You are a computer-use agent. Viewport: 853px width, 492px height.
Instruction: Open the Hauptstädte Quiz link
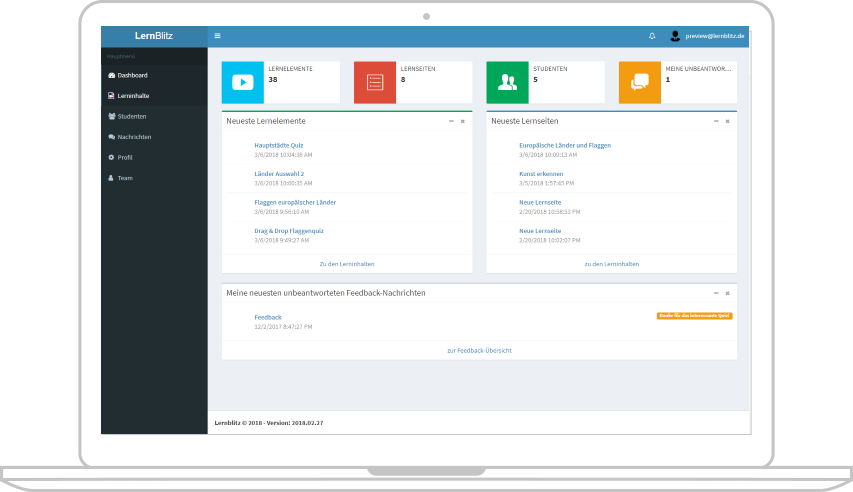click(x=279, y=145)
